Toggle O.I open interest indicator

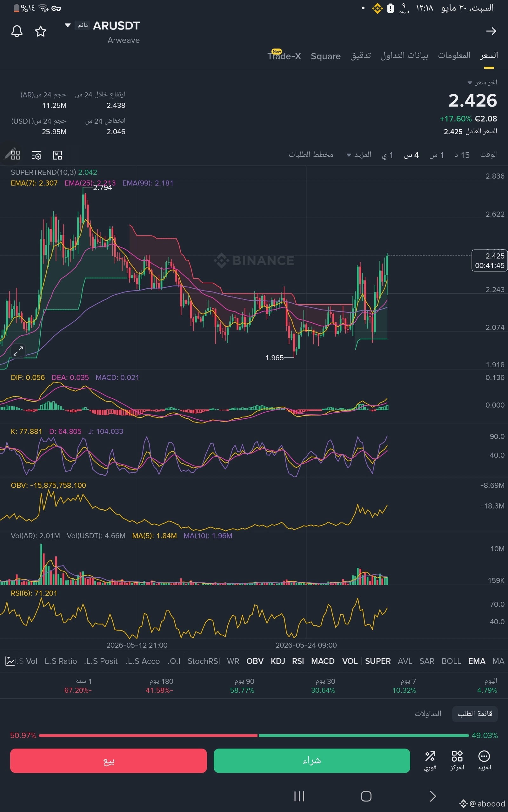(174, 661)
